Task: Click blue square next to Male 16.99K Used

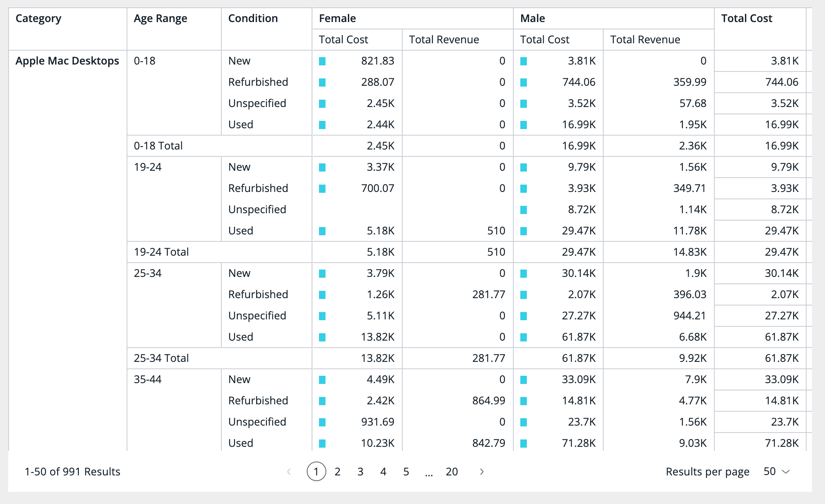Action: (x=524, y=125)
